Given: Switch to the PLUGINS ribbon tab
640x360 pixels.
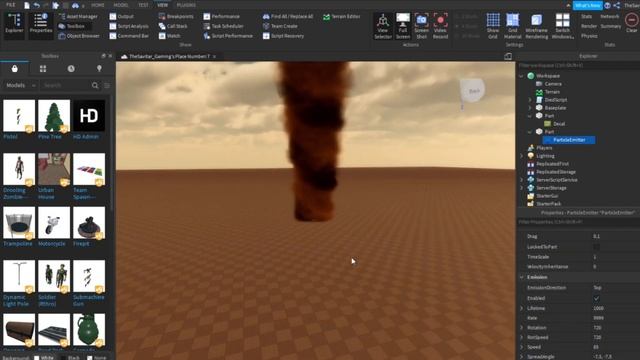Looking at the screenshot, I should [186, 5].
